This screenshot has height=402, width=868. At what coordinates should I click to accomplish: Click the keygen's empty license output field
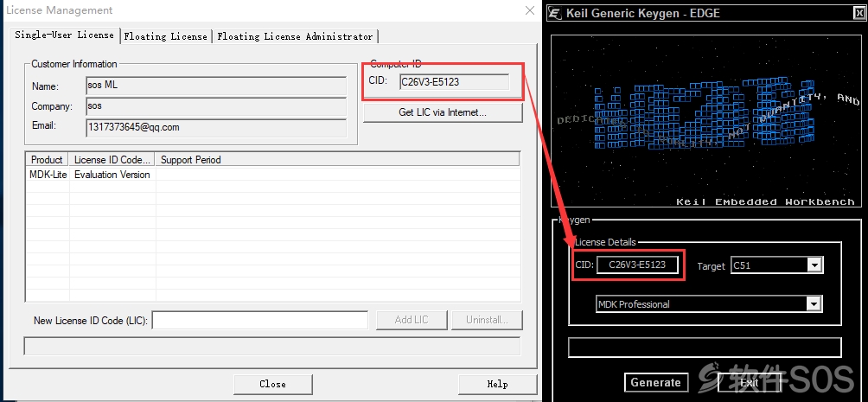[x=705, y=348]
